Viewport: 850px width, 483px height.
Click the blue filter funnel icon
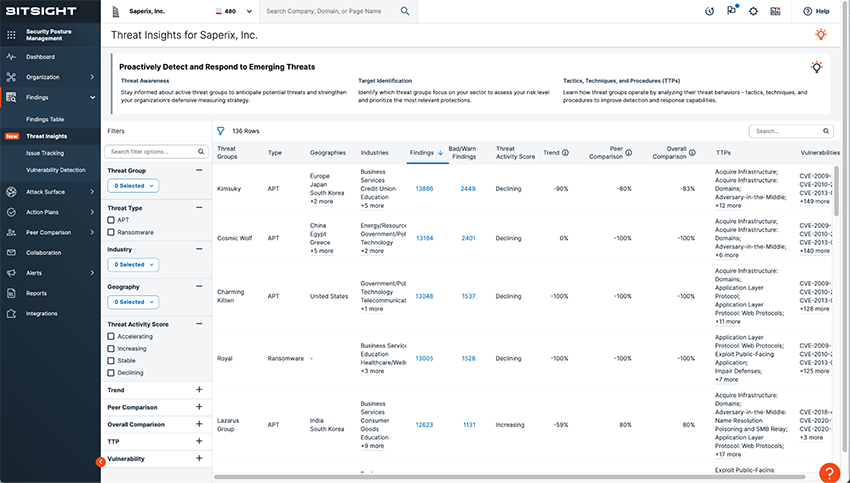[x=221, y=131]
